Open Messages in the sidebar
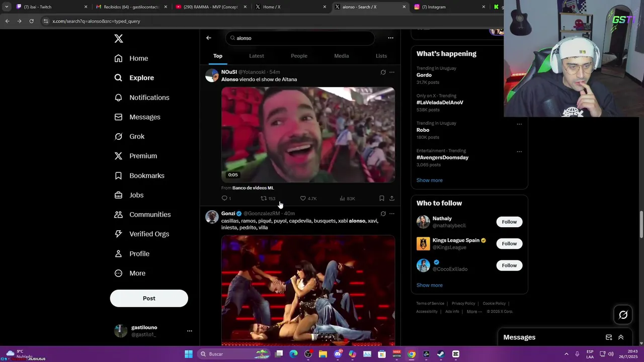The height and width of the screenshot is (362, 644). (137, 117)
